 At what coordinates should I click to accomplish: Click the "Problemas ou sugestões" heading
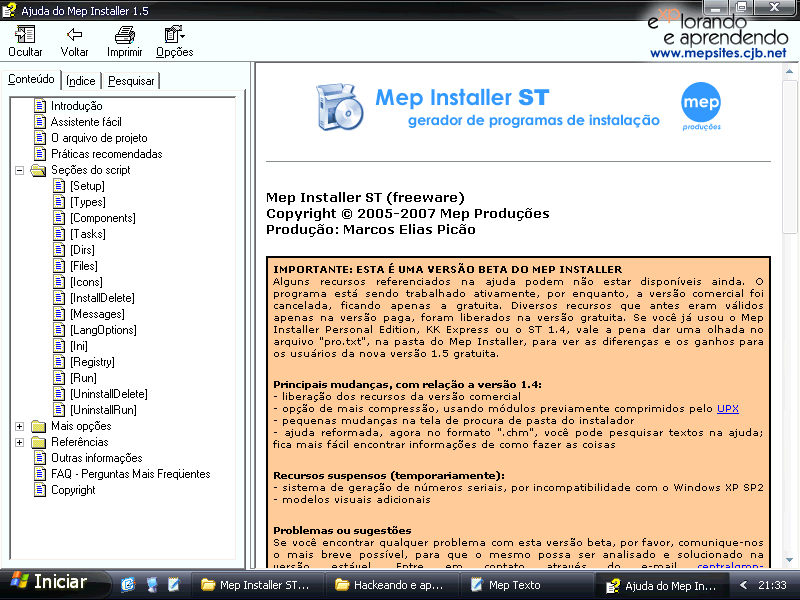tap(342, 531)
